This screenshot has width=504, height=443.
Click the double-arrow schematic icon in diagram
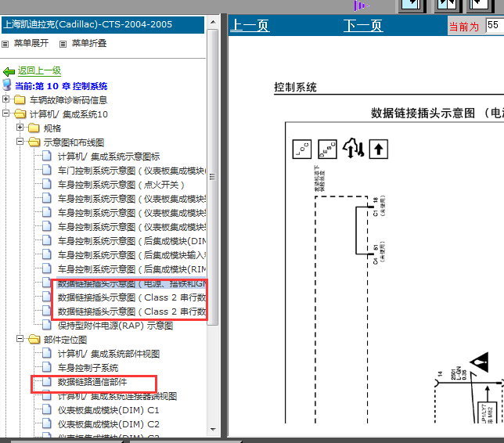pos(353,148)
